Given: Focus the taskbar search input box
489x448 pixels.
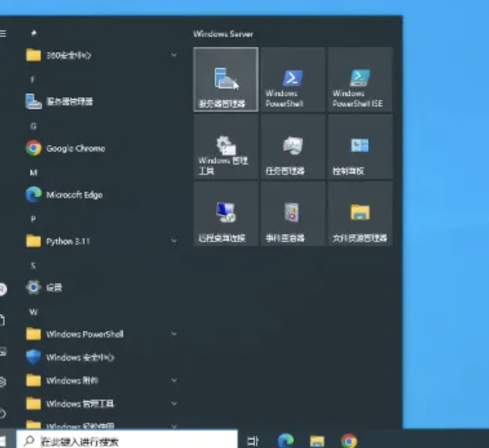Looking at the screenshot, I should point(126,440).
